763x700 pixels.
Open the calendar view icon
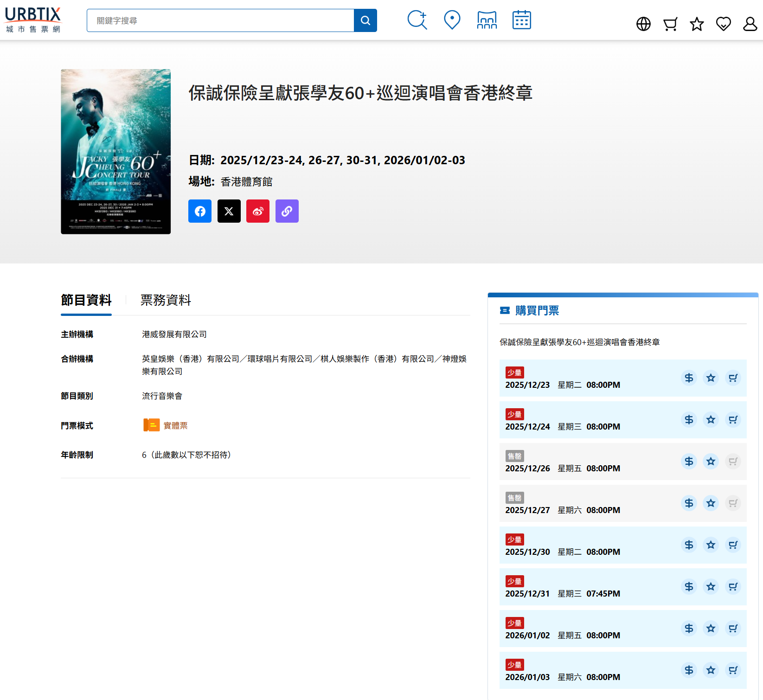click(x=521, y=20)
